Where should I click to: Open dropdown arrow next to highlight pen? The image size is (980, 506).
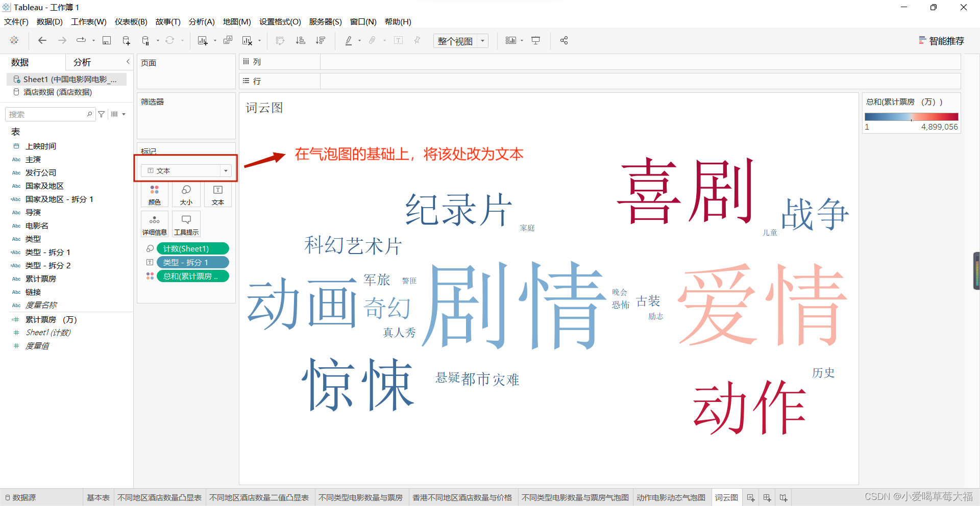(x=360, y=40)
